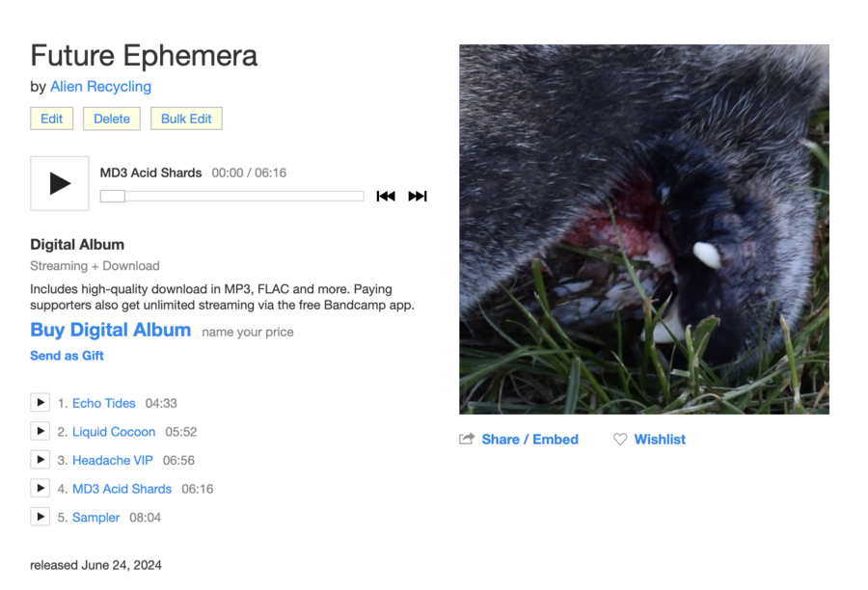
Task: Click the Wishlist heart icon
Action: click(620, 439)
